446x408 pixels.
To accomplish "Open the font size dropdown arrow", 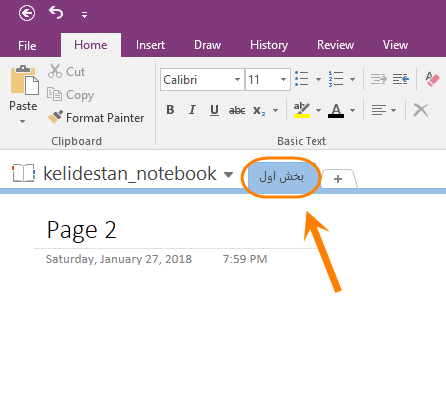I will point(283,80).
